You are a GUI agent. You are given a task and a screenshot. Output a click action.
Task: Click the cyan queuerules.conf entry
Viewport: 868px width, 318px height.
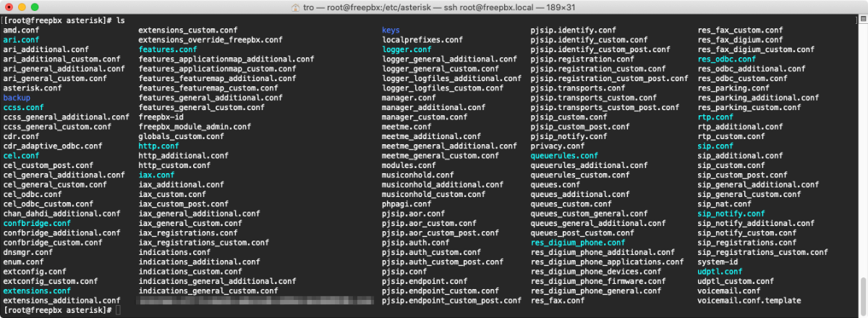click(x=564, y=155)
